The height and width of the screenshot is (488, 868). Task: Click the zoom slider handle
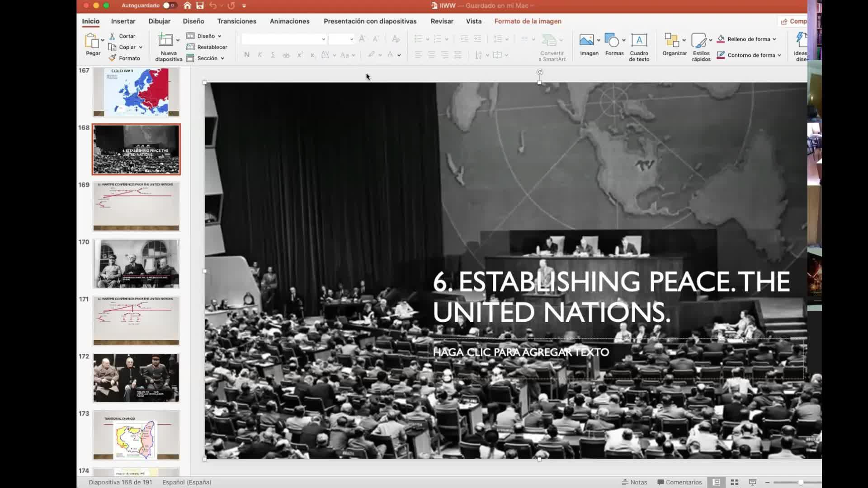coord(801,482)
